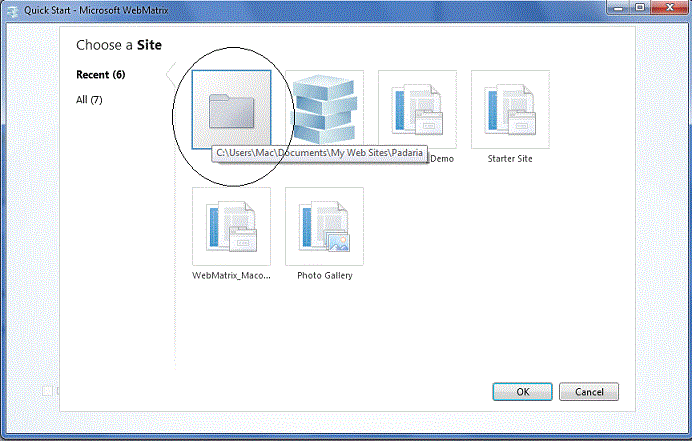Viewport: 692px width, 441px height.
Task: Choose the site thumbnail labeled Demo
Action: click(417, 109)
